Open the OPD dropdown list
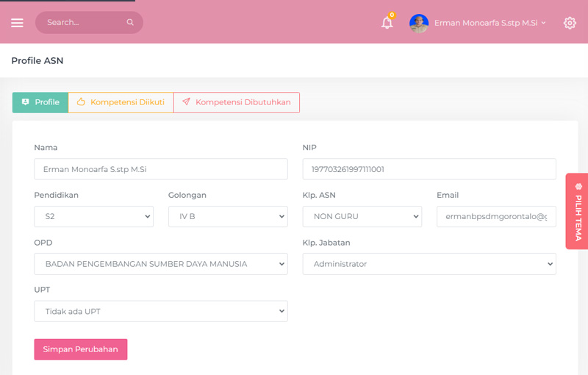The image size is (588, 375). click(x=160, y=264)
